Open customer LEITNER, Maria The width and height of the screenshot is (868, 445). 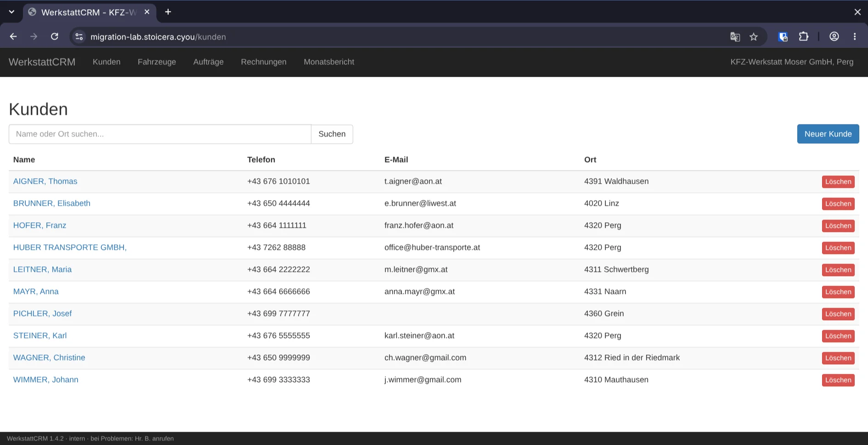point(42,270)
